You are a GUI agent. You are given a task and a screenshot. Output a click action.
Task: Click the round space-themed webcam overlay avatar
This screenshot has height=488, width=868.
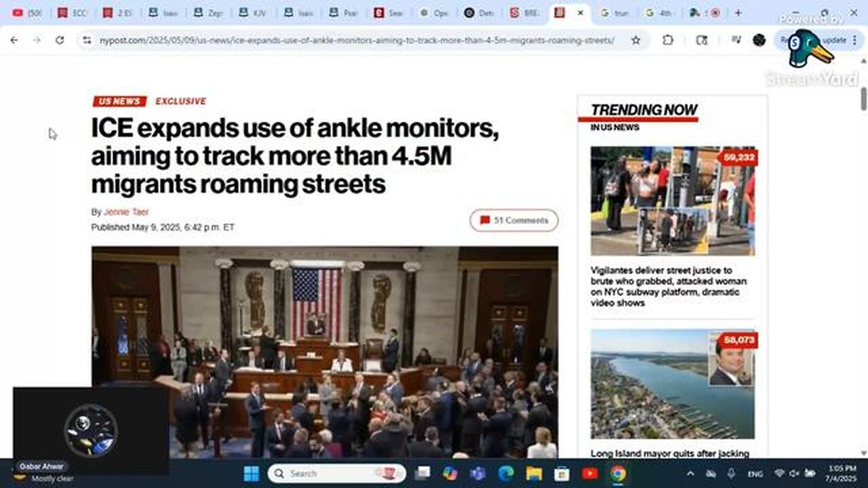point(91,430)
